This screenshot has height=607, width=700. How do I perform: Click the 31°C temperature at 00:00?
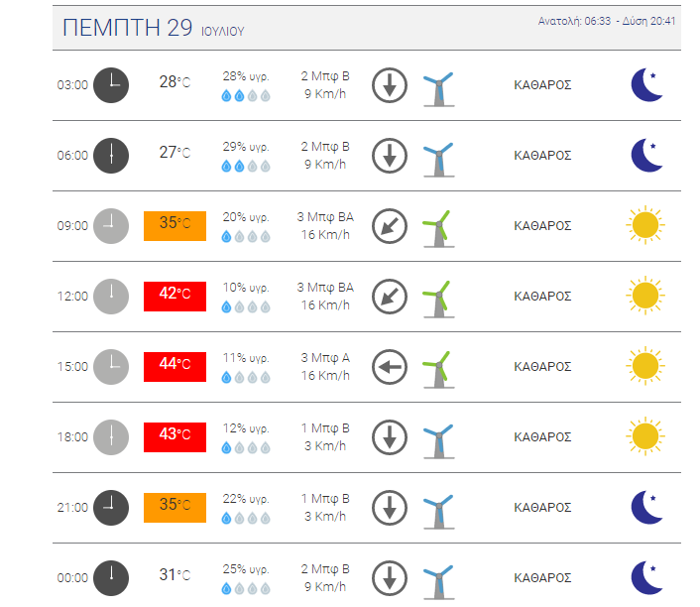175,575
